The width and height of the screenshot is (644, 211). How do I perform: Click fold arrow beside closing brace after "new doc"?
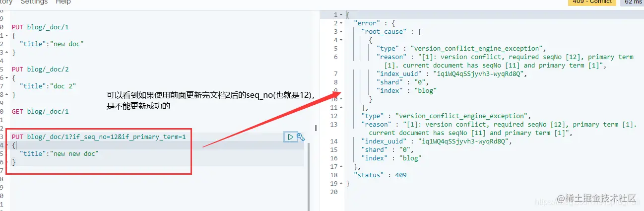(x=6, y=53)
